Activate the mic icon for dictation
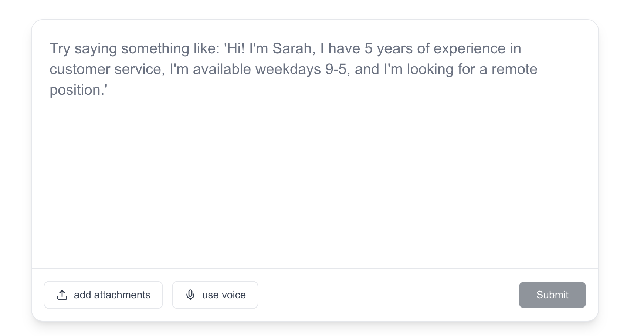 point(190,295)
